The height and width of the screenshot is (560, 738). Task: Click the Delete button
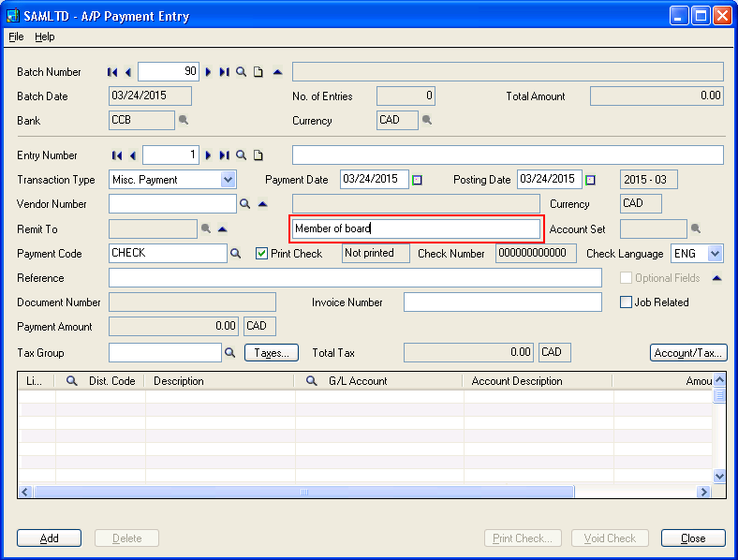[126, 538]
